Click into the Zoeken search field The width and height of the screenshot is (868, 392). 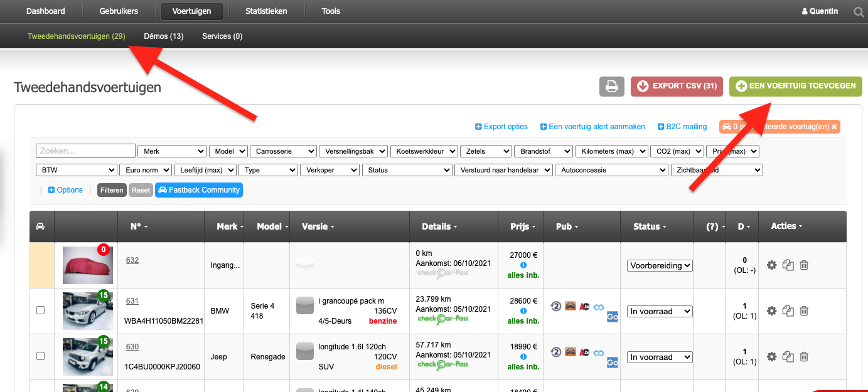(x=86, y=151)
